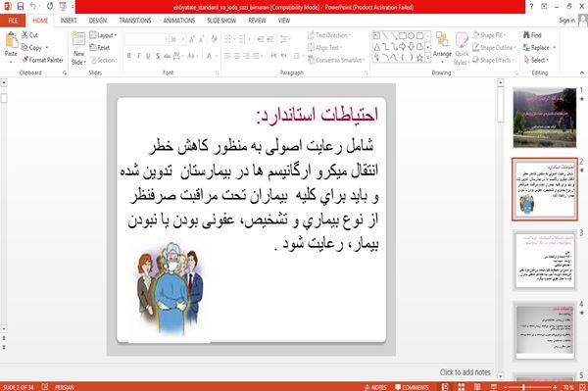Click the Save icon in quick access toolbar
Image resolution: width=588 pixels, height=391 pixels.
tap(21, 6)
